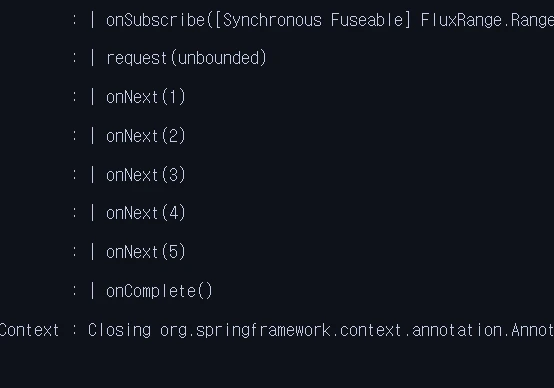Click the word Closing in last line
Viewport: 554px width, 388px height.
[x=119, y=330]
